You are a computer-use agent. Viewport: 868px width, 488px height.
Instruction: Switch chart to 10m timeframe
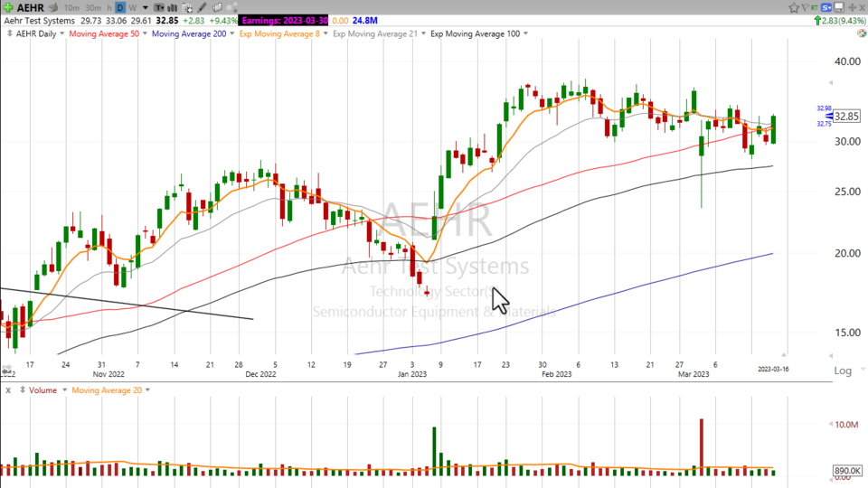coord(71,8)
